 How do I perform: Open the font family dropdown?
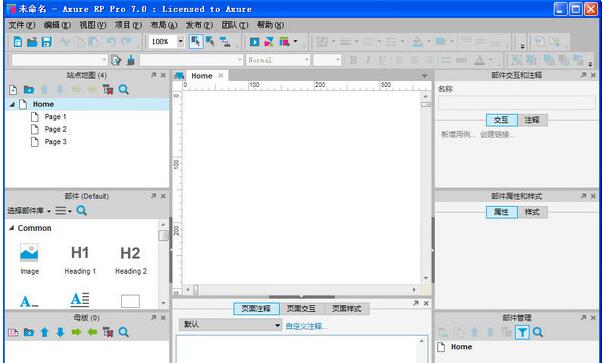[239, 60]
